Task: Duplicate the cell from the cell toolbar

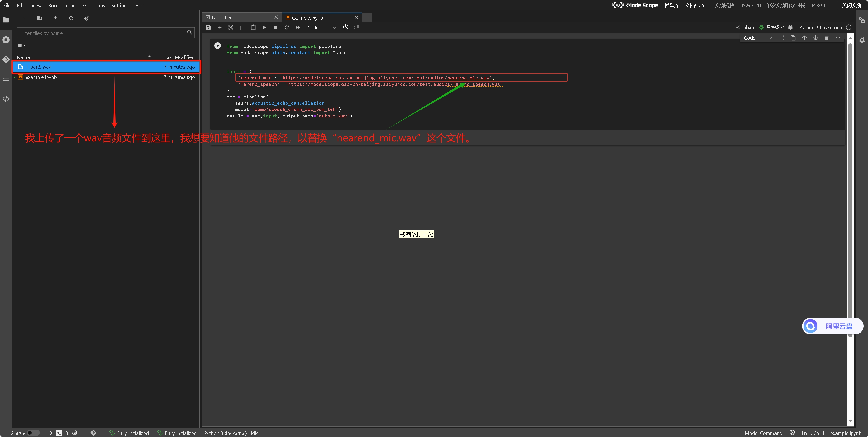Action: point(793,38)
